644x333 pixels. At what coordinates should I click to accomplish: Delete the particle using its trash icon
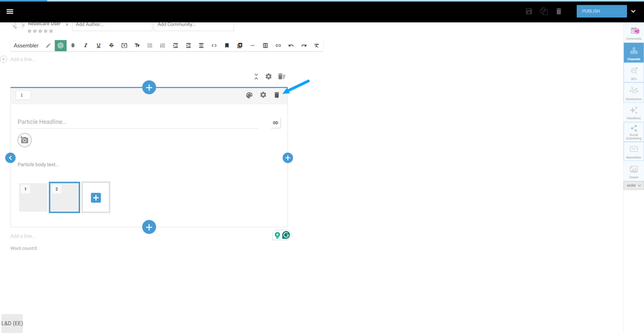point(277,95)
